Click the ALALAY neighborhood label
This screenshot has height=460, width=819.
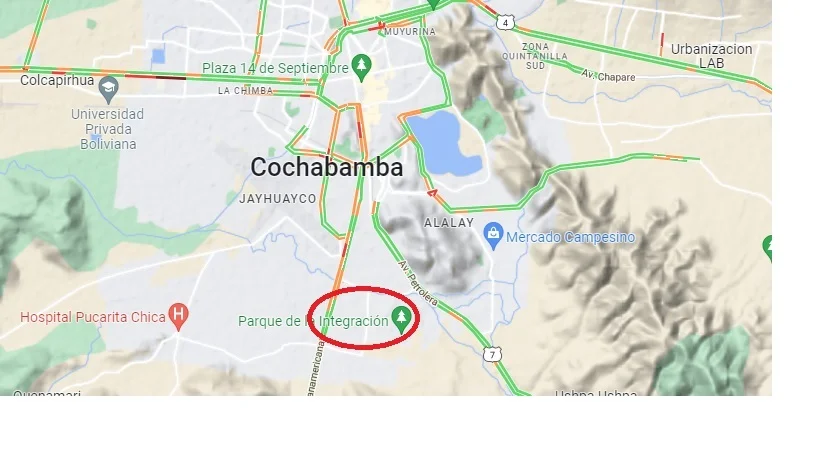point(449,223)
